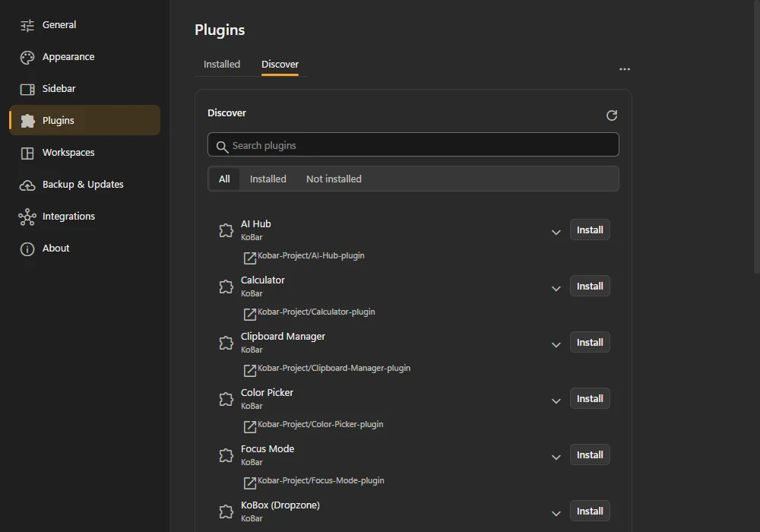Click the Color Picker puzzle icon
Image resolution: width=760 pixels, height=532 pixels.
point(226,399)
